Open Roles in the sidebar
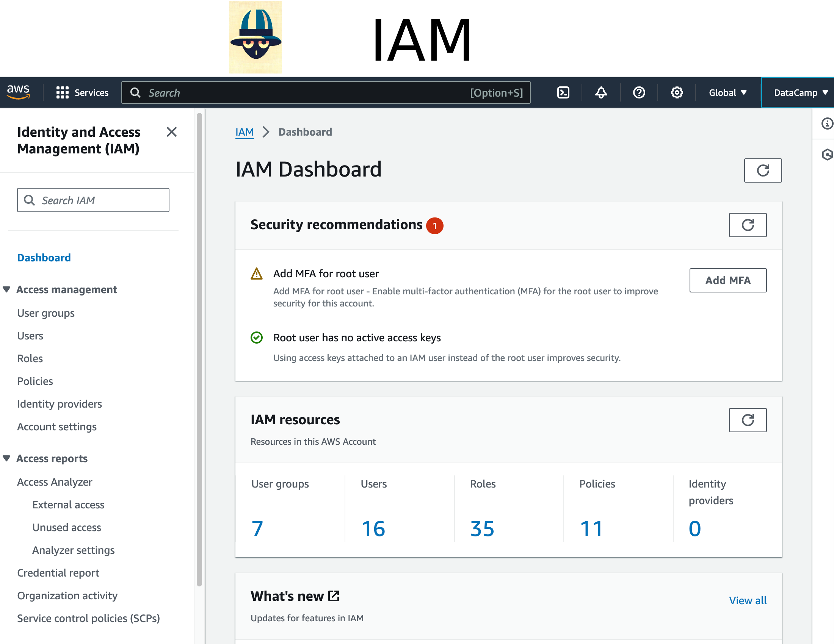Viewport: 834px width, 644px height. point(30,359)
